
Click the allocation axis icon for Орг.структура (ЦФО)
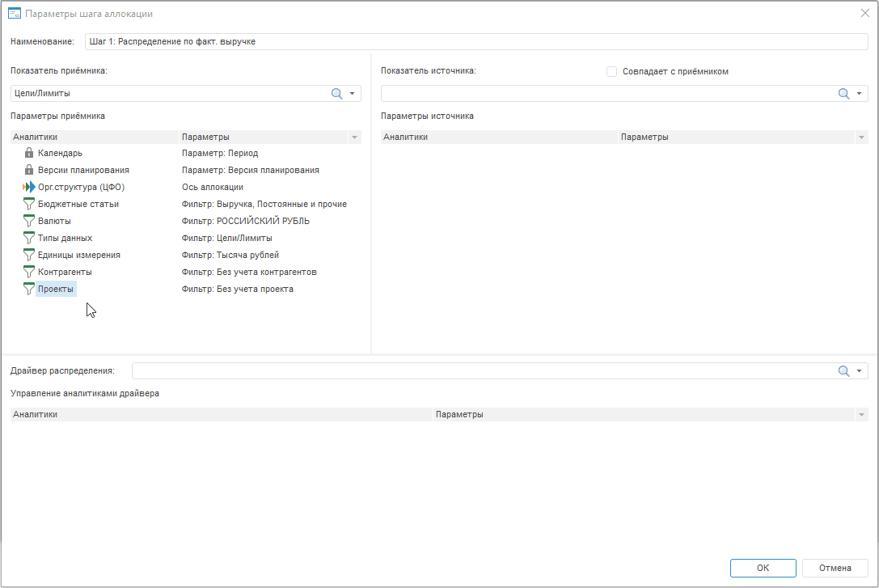pyautogui.click(x=29, y=187)
